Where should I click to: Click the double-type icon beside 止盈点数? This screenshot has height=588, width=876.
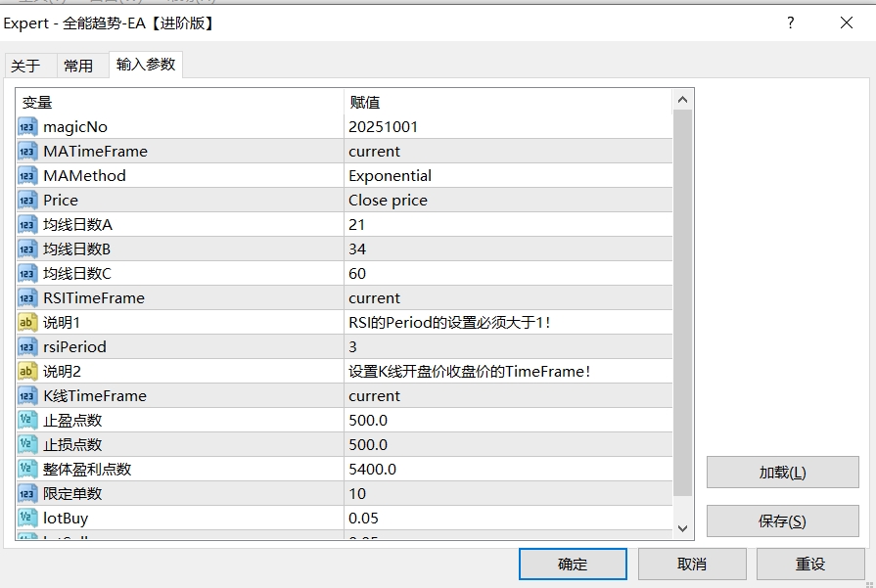pyautogui.click(x=27, y=421)
